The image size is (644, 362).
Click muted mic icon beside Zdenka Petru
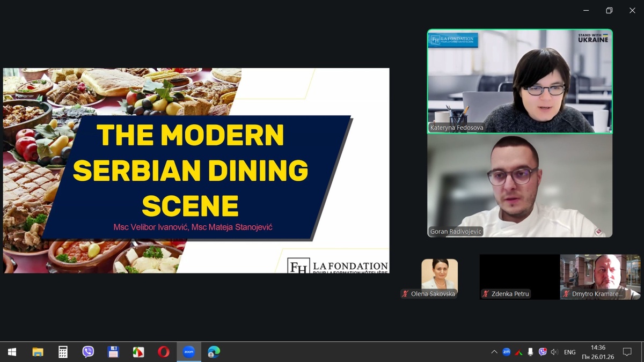click(486, 294)
